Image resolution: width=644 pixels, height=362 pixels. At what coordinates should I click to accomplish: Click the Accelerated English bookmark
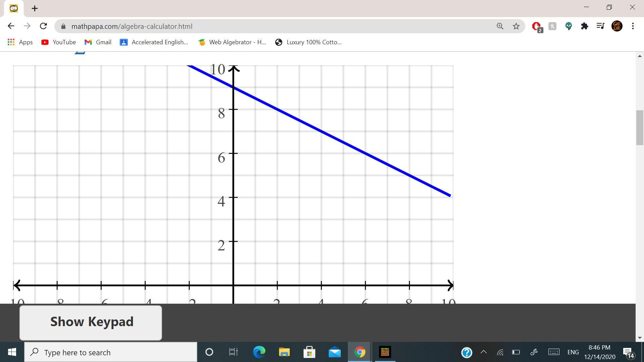[154, 42]
